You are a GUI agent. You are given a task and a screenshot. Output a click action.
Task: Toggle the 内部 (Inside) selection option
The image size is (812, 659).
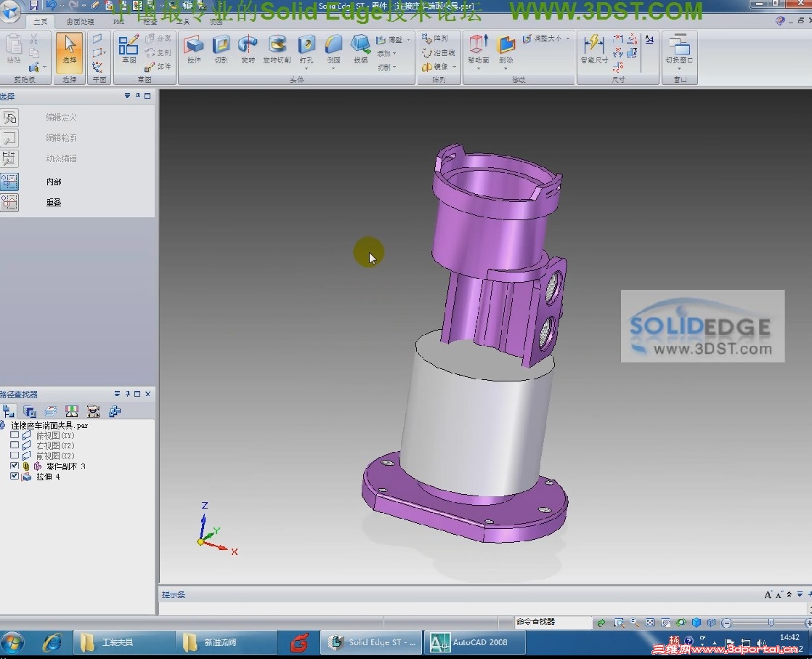click(x=9, y=182)
